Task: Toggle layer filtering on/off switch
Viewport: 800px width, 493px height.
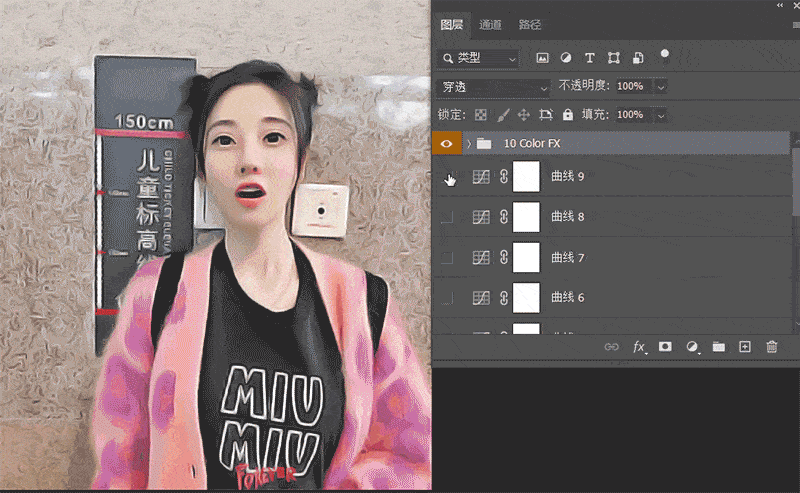Action: pos(665,55)
